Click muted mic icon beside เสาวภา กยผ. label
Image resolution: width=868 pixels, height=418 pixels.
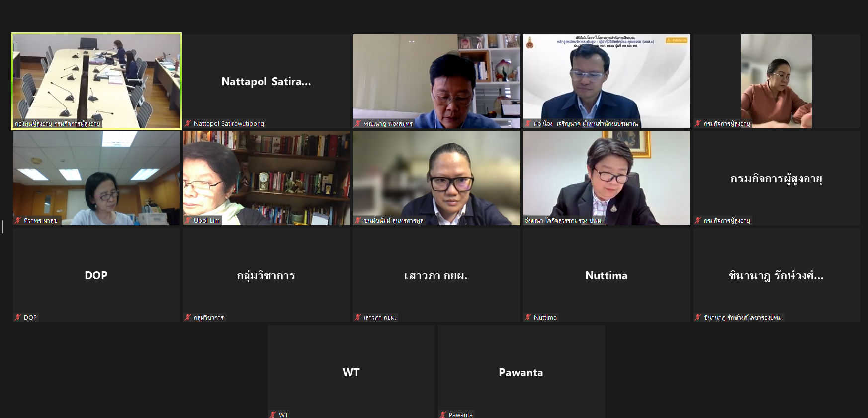tap(358, 317)
